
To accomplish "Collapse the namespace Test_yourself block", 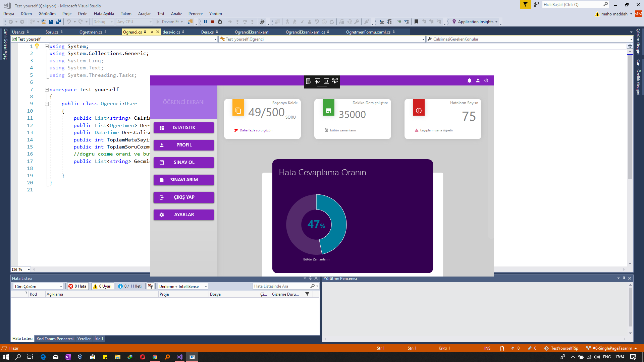I will pyautogui.click(x=47, y=89).
